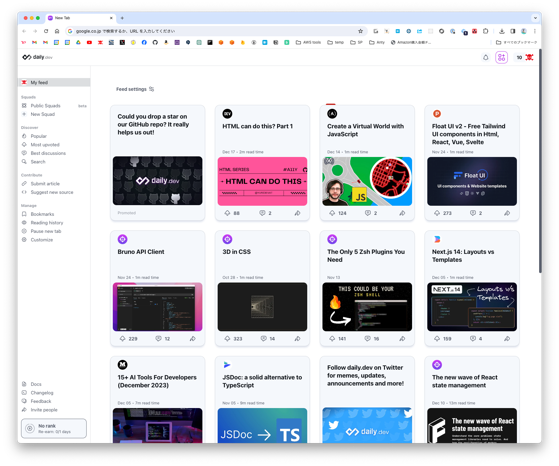Share the Float UI v2 post

tap(507, 213)
